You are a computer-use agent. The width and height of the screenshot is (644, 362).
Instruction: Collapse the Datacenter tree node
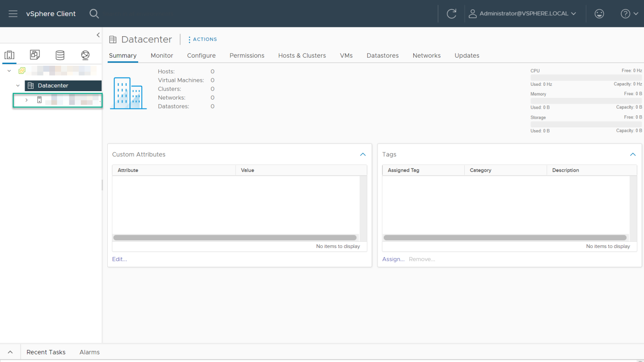(x=18, y=85)
